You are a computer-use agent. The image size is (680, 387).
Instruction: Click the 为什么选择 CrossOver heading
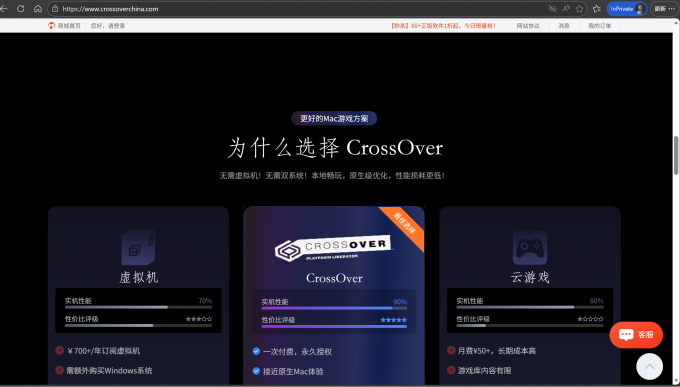click(335, 148)
